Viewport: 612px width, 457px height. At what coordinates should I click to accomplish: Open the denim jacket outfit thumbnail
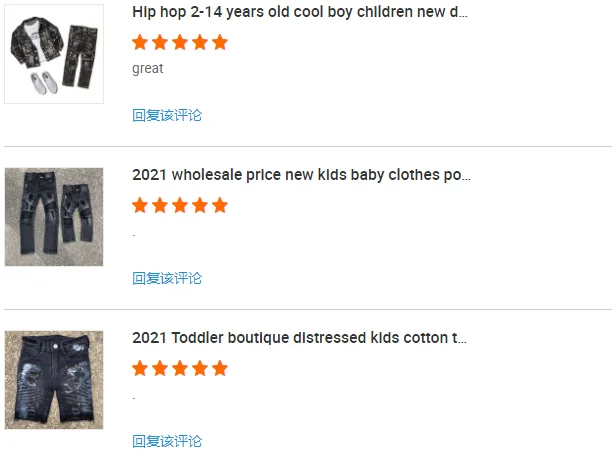tap(54, 54)
